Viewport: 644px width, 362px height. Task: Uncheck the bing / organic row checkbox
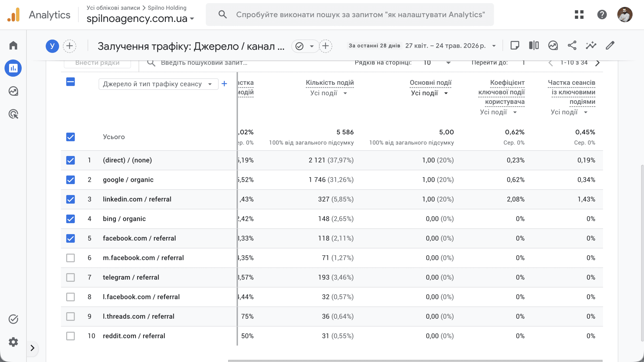pos(70,219)
